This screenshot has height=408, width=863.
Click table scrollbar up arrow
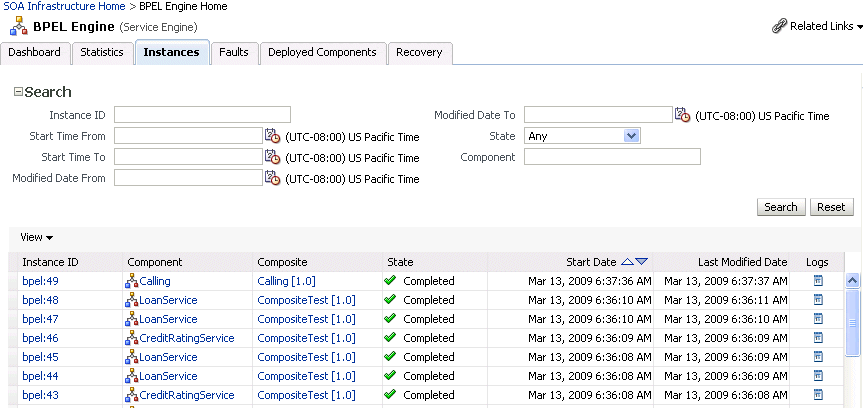(x=853, y=281)
